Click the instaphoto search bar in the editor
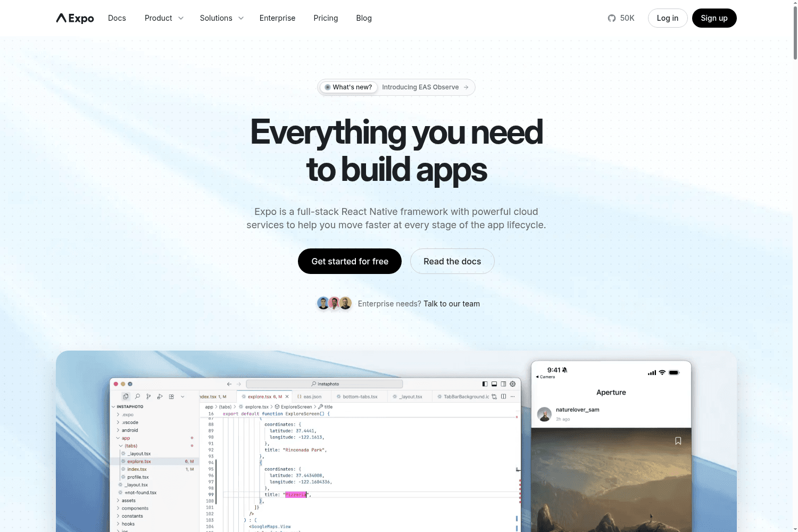 pyautogui.click(x=325, y=384)
